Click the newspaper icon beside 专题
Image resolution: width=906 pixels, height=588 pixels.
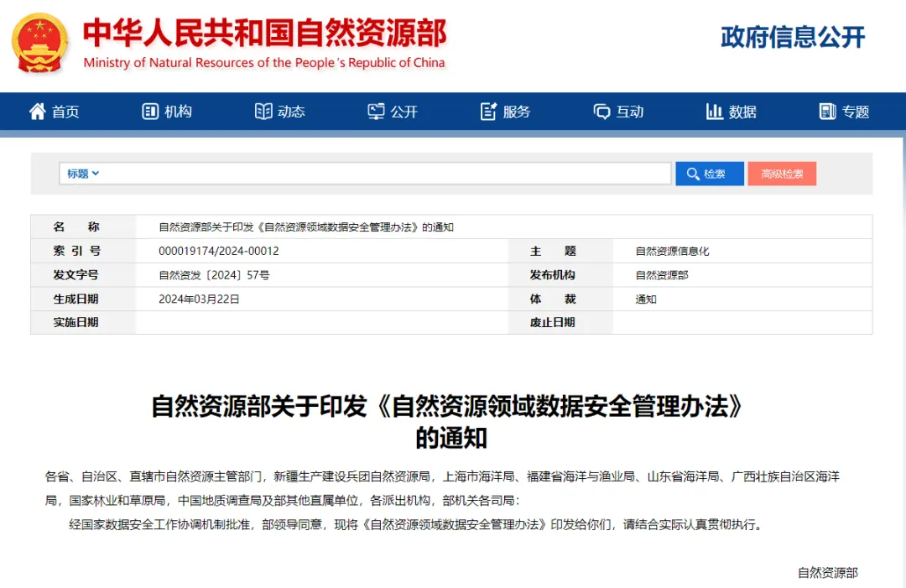coord(827,112)
